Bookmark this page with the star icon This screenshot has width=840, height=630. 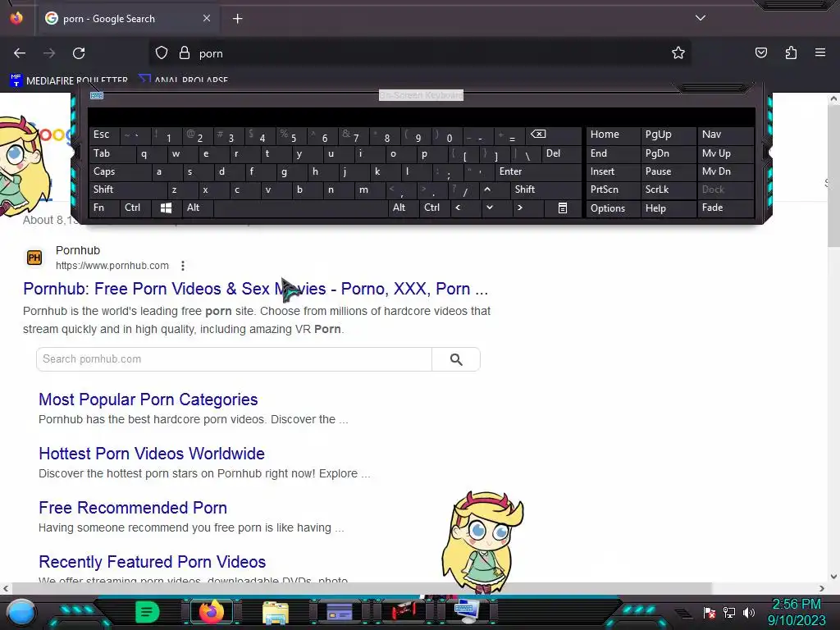678,53
